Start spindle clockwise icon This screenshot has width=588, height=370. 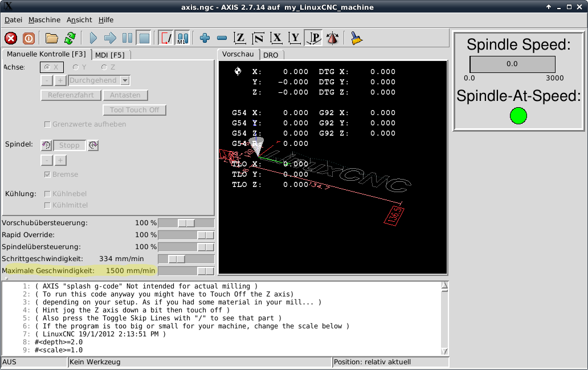(x=93, y=145)
